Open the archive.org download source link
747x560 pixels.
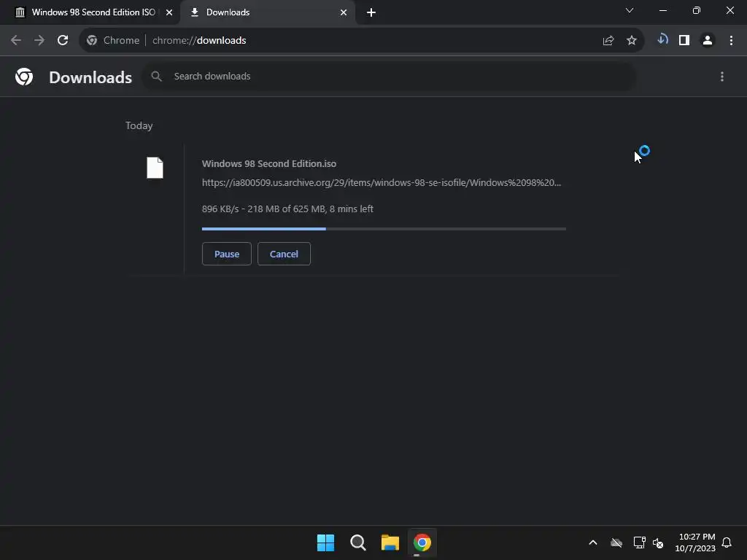coord(382,182)
